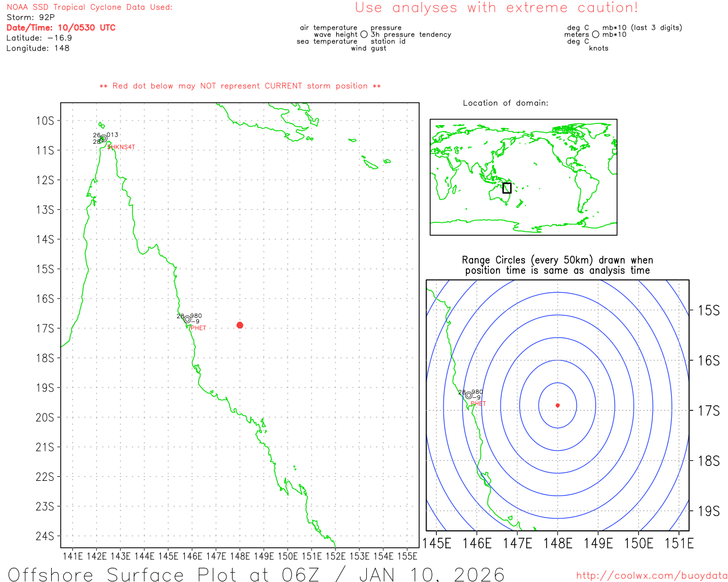
Task: Open the coolwx.com/buoydata link
Action: click(652, 576)
